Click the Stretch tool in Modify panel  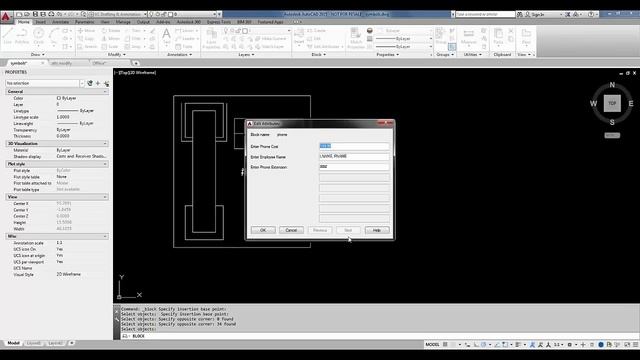pos(87,47)
